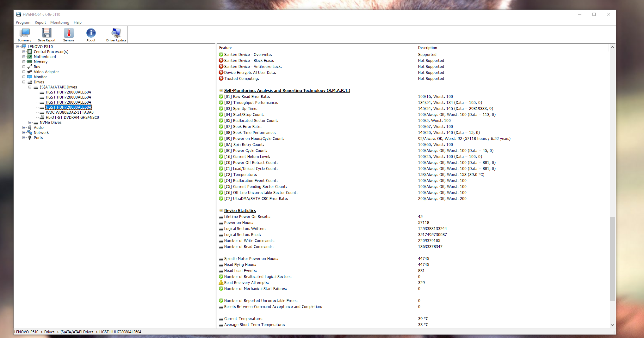Select the Video Adapter card icon
Image resolution: width=644 pixels, height=338 pixels.
(x=30, y=72)
